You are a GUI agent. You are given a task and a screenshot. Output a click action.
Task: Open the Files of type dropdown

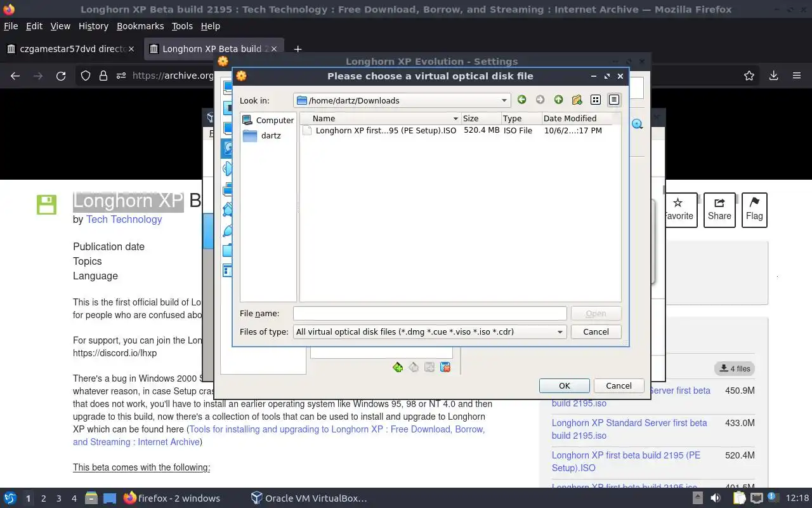point(430,331)
